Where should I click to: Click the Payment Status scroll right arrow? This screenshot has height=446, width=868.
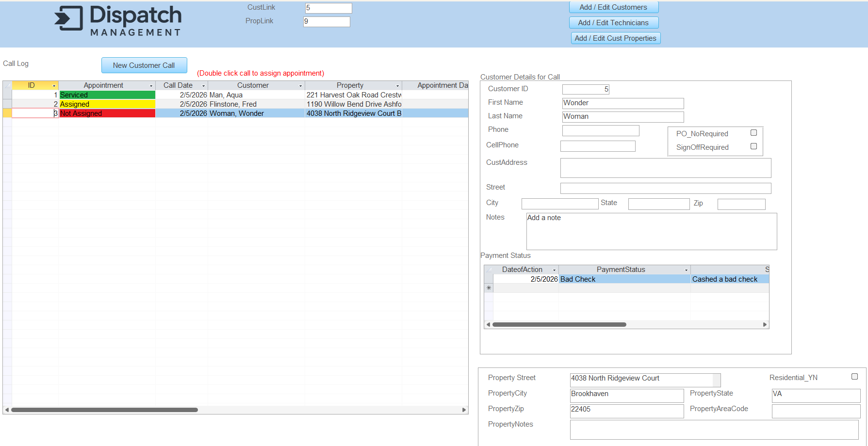tap(765, 325)
